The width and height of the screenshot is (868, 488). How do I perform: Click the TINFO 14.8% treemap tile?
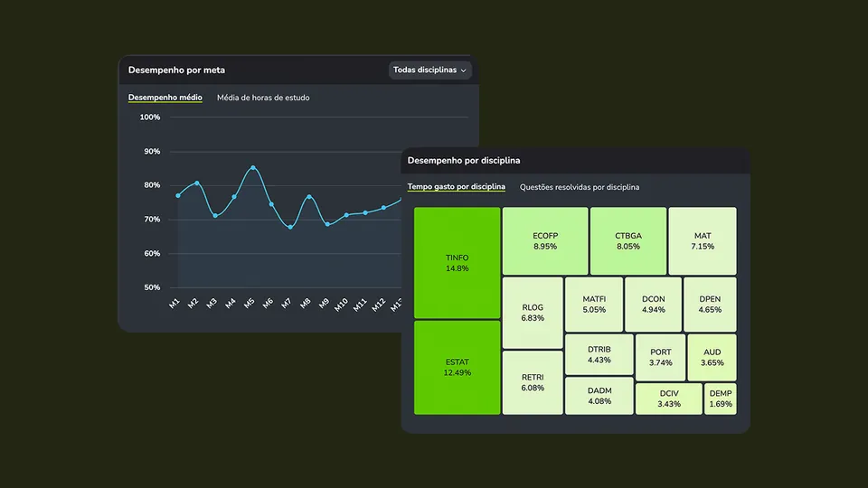point(458,263)
